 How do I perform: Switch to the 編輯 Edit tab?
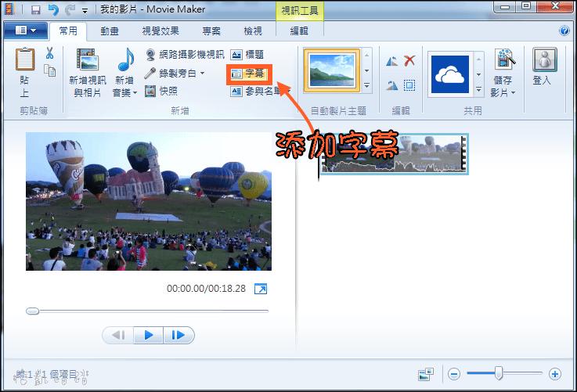click(x=299, y=31)
